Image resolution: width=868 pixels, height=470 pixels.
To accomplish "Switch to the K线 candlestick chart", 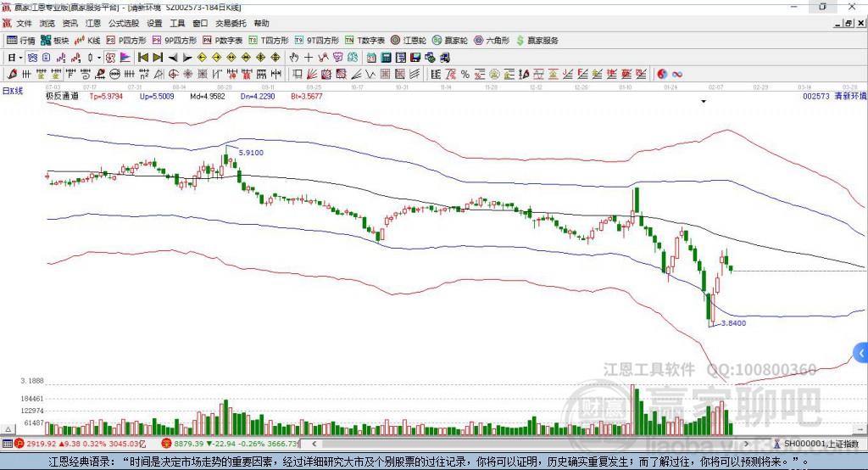I will tap(87, 41).
